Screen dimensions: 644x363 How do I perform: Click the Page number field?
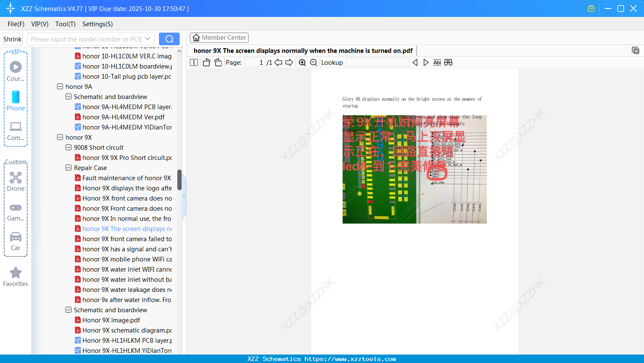click(255, 62)
